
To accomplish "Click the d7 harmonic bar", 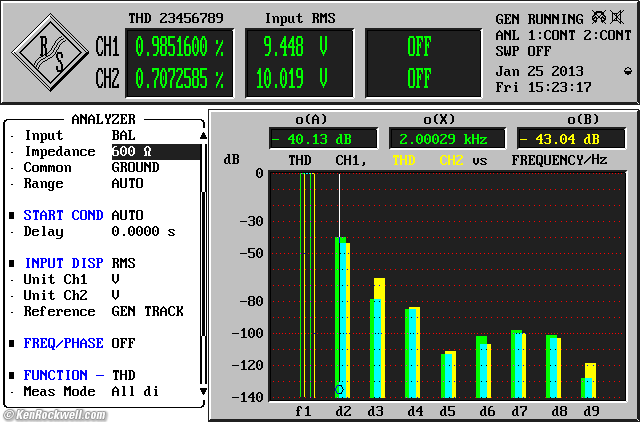I will 518,364.
